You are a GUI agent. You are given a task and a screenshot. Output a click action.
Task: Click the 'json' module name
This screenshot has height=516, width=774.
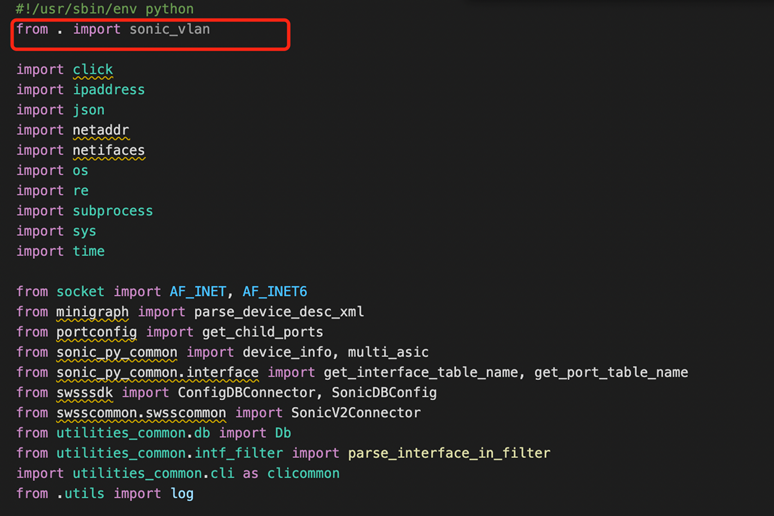click(89, 110)
